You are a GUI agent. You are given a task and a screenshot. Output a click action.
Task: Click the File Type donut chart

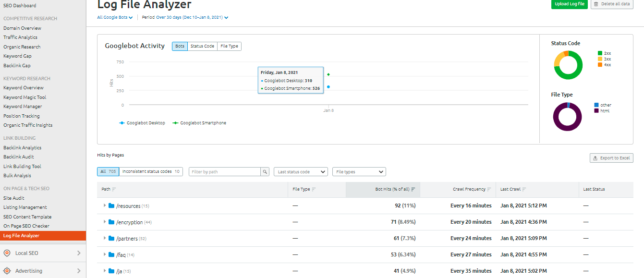[568, 117]
